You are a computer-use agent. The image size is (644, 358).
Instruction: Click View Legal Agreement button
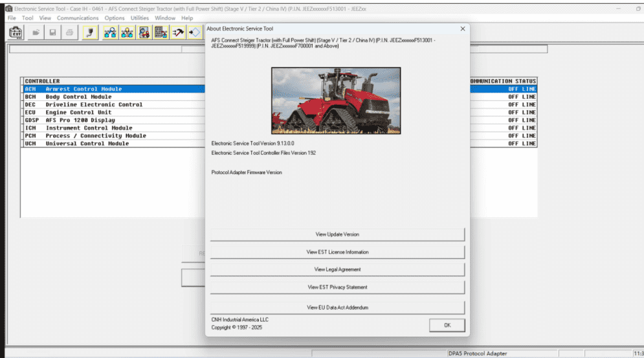(337, 269)
